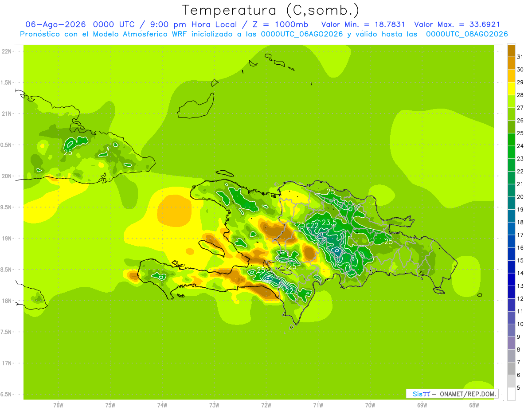This screenshot has height=411, width=532.
Task: Click the "0000UTC_06AGO2026" initialization time
Action: click(302, 34)
